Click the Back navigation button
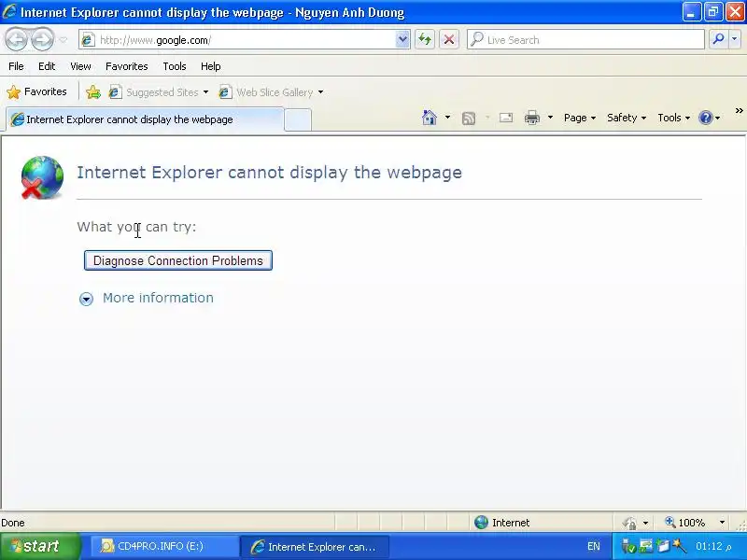Screen dimensions: 747x560 coord(17,39)
